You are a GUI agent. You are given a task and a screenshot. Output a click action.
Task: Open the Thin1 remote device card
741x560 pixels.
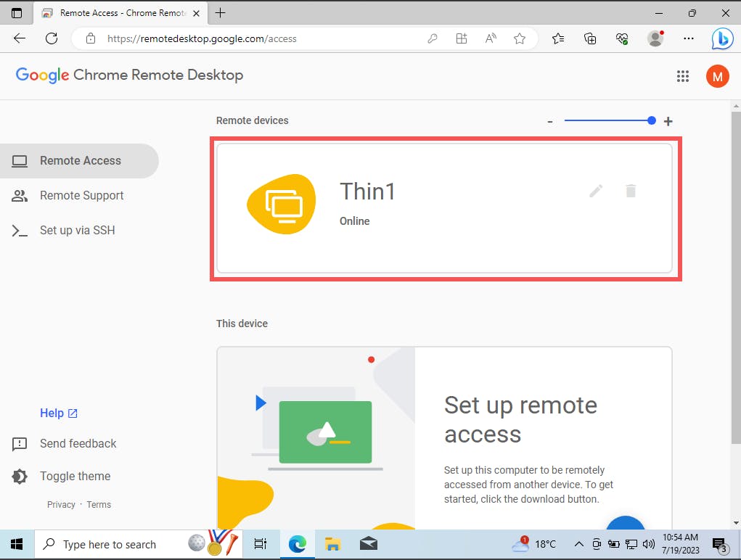tap(444, 208)
